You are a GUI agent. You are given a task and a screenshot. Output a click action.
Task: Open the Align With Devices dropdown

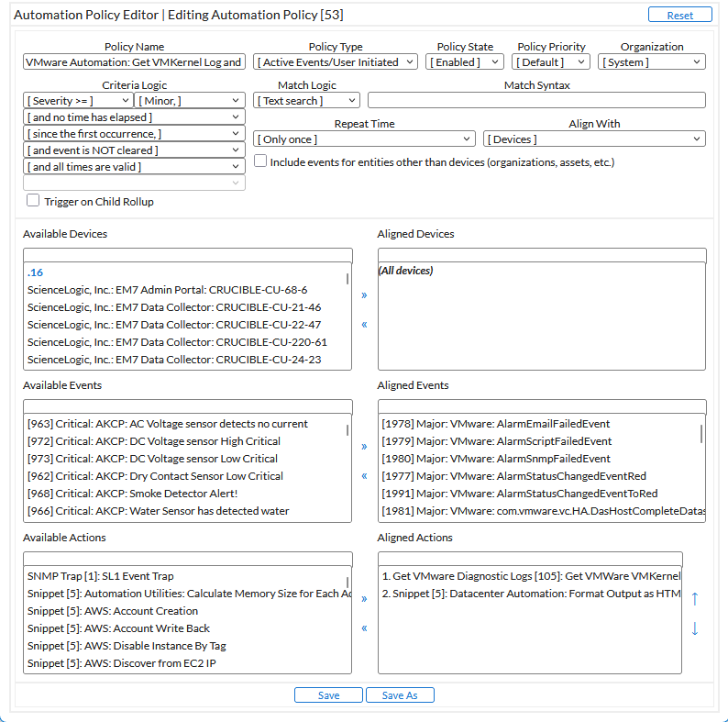coord(594,139)
